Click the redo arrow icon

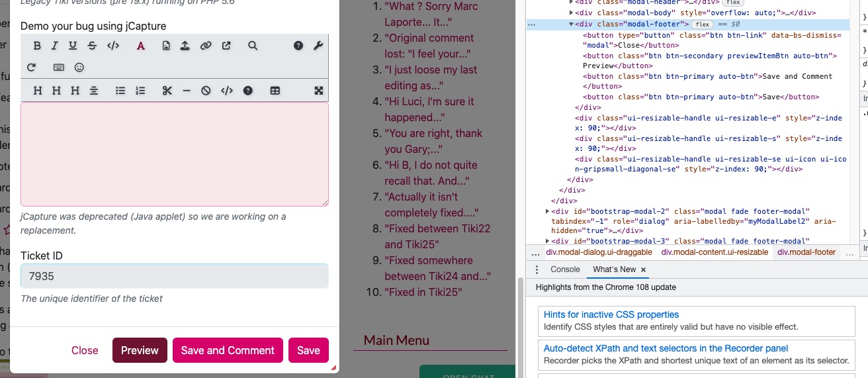(32, 68)
